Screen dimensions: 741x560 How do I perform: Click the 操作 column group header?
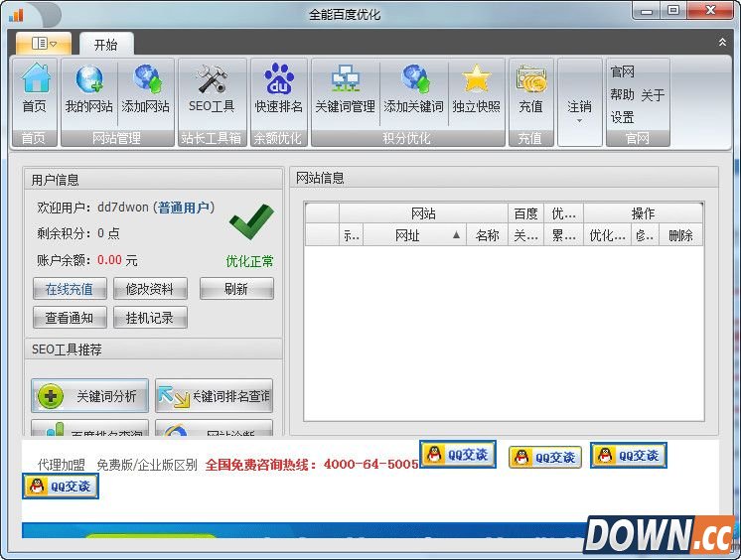coord(644,213)
